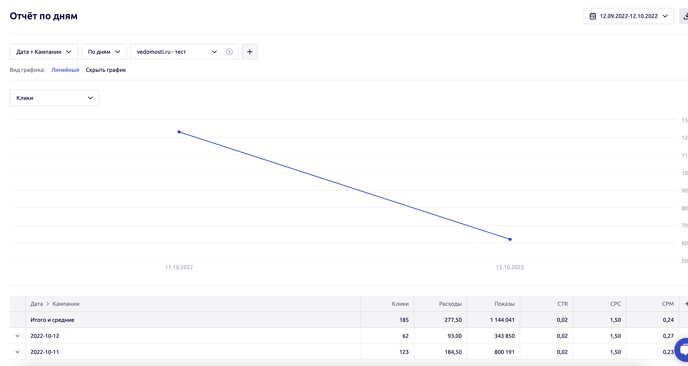This screenshot has width=688, height=366.
Task: Sort by the Показы column header
Action: click(504, 304)
